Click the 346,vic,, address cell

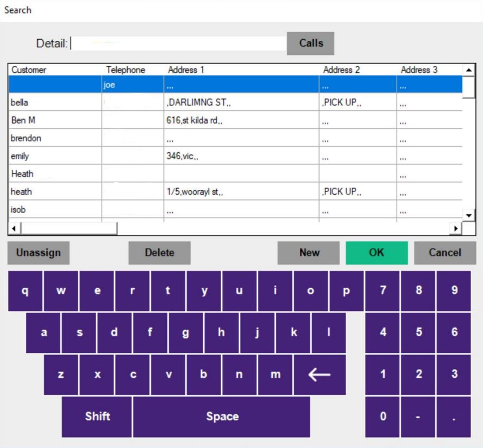[x=241, y=156]
